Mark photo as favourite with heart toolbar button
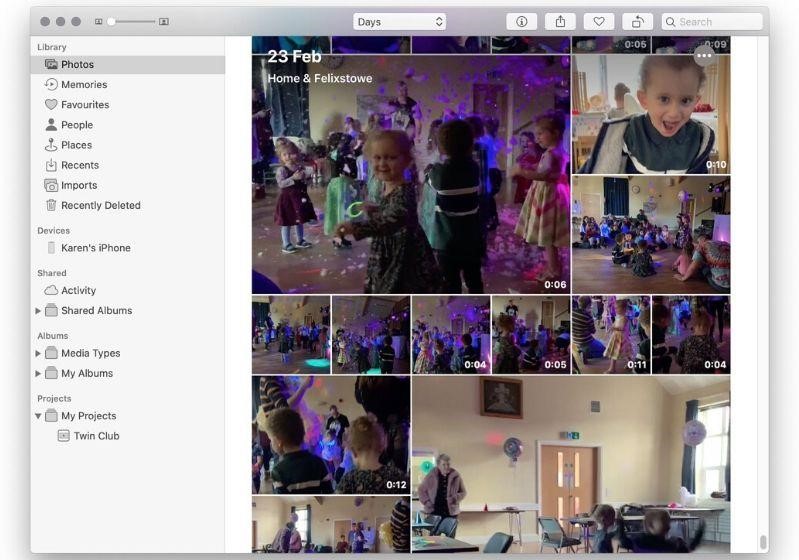 (x=599, y=22)
